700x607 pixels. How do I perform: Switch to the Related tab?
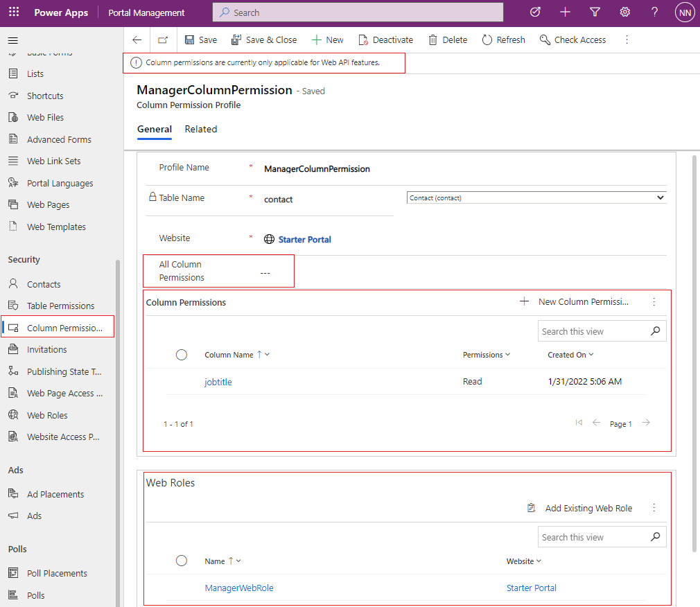(x=201, y=129)
